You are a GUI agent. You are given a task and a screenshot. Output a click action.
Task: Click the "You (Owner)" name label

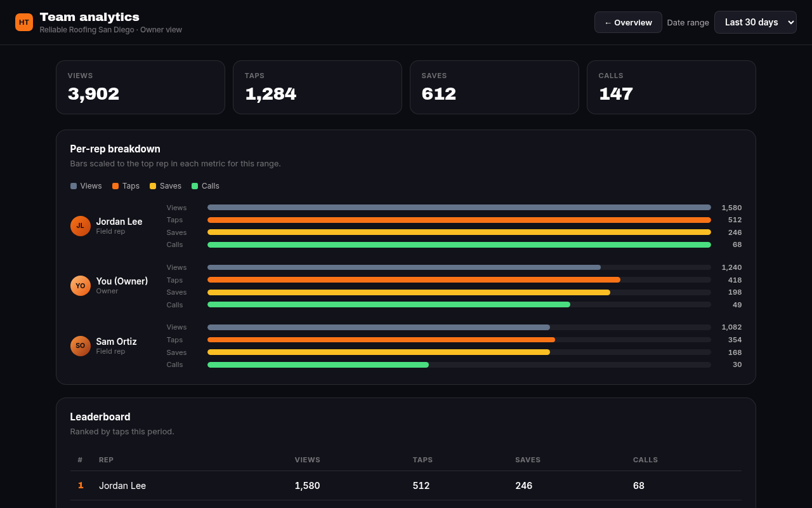click(x=122, y=281)
